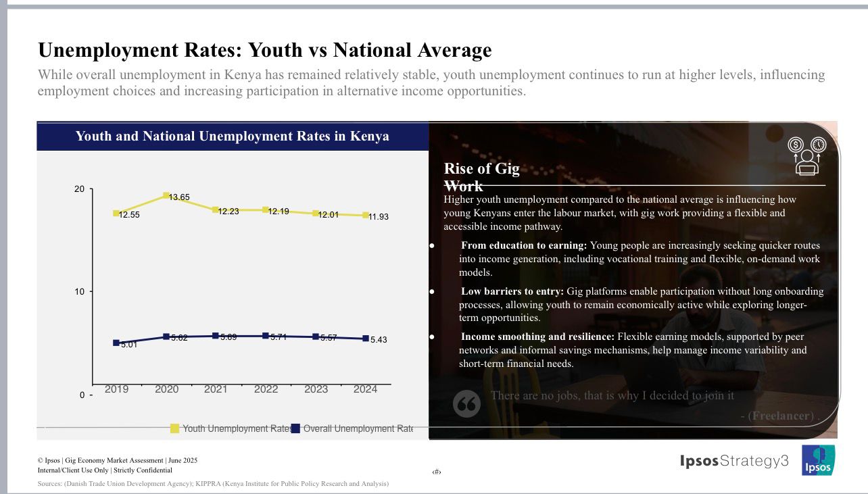Click the yellow Youth Unemployment legend swatch
Viewport: 868px width, 494px height.
[175, 428]
